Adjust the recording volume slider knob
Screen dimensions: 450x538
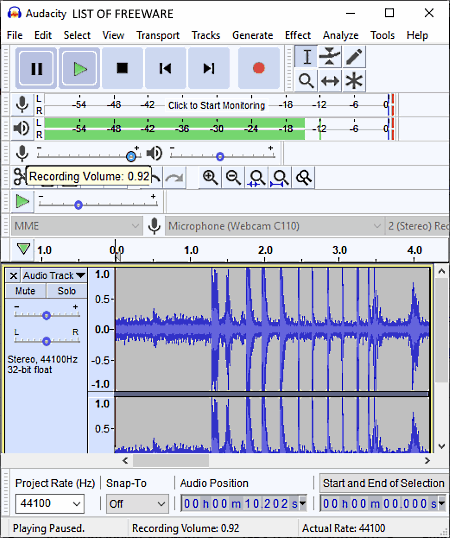[x=131, y=156]
